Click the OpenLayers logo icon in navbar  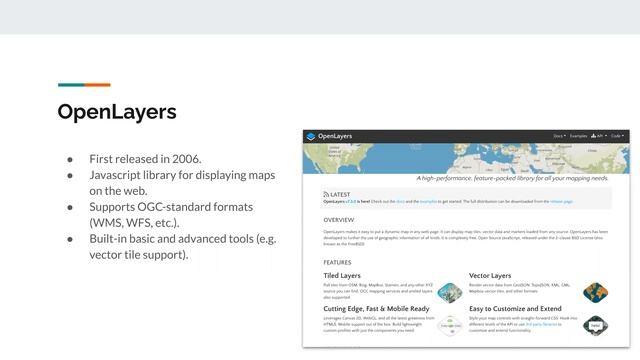[311, 136]
